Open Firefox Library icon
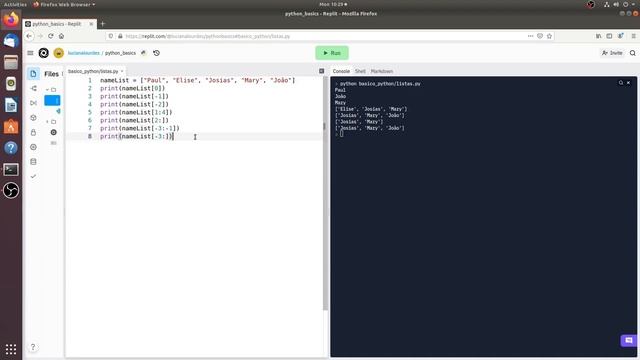 click(x=598, y=36)
